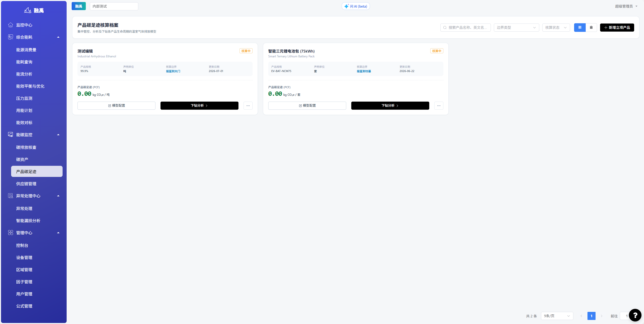Switch to grid card view
This screenshot has width=644, height=324.
(x=580, y=28)
